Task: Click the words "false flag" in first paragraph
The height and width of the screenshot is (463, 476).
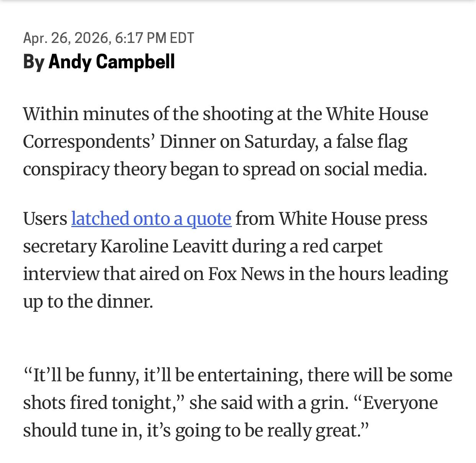Action: (371, 142)
